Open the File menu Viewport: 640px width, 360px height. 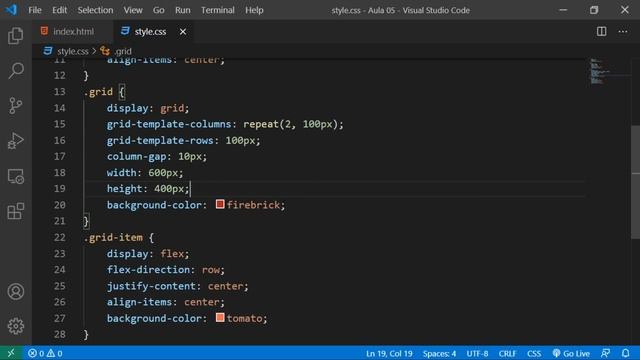pos(35,10)
